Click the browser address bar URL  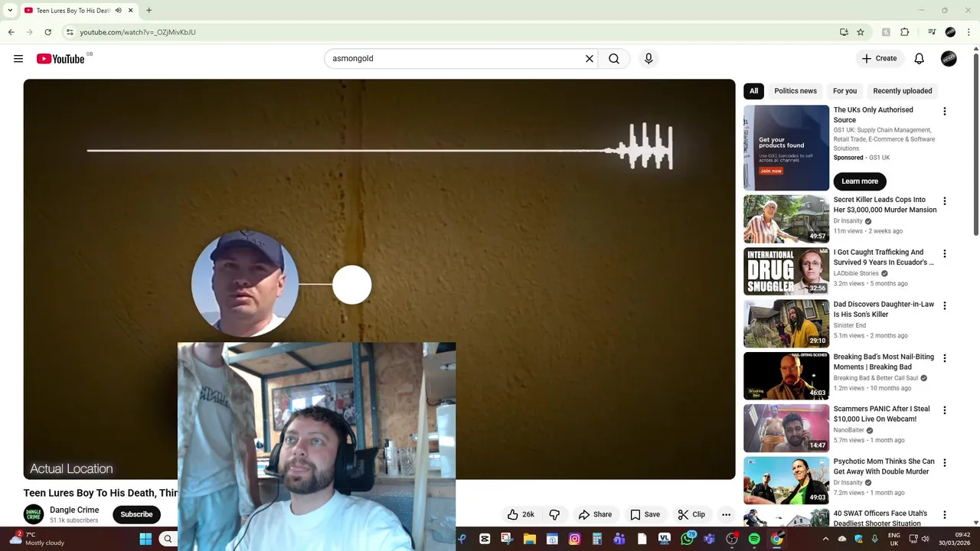(x=138, y=32)
